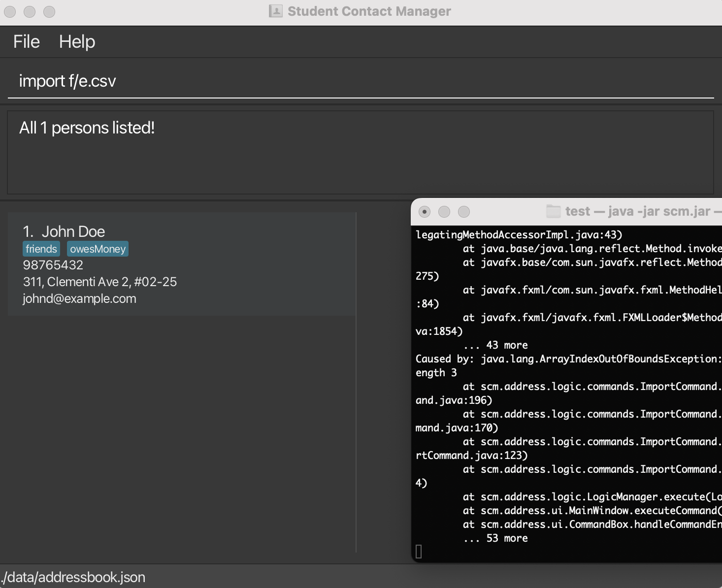Close the terminal window
722x588 pixels.
coord(425,212)
